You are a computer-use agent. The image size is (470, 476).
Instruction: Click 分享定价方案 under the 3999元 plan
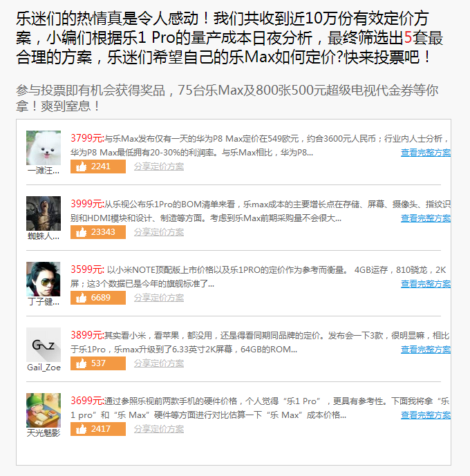[159, 232]
